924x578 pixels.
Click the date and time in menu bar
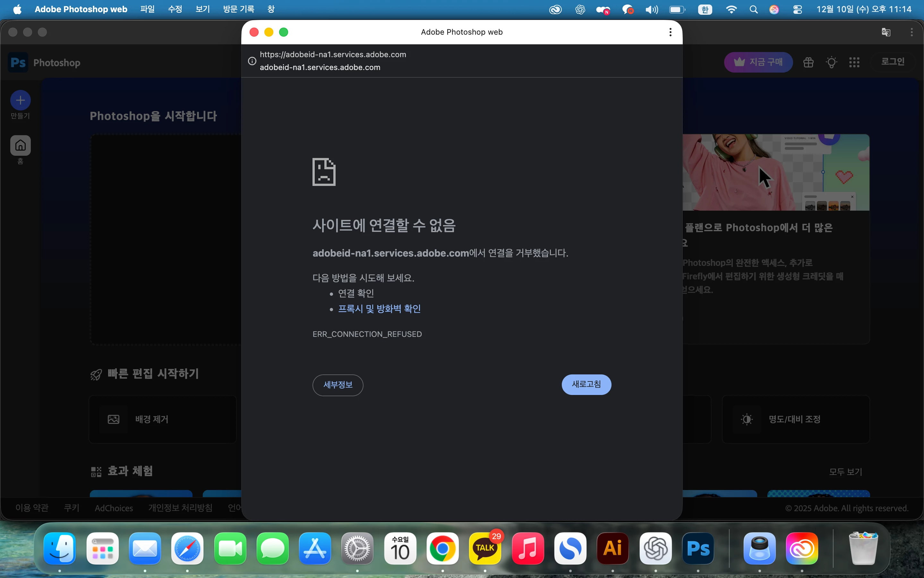click(864, 9)
